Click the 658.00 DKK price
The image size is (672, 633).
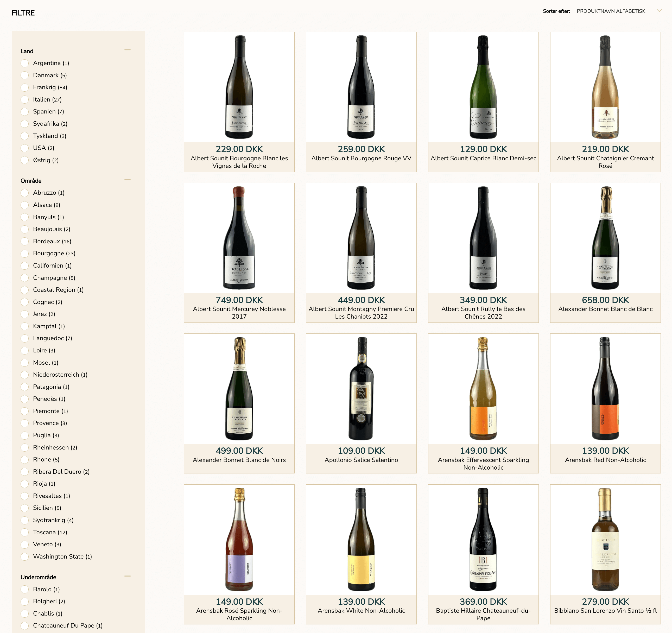(605, 300)
